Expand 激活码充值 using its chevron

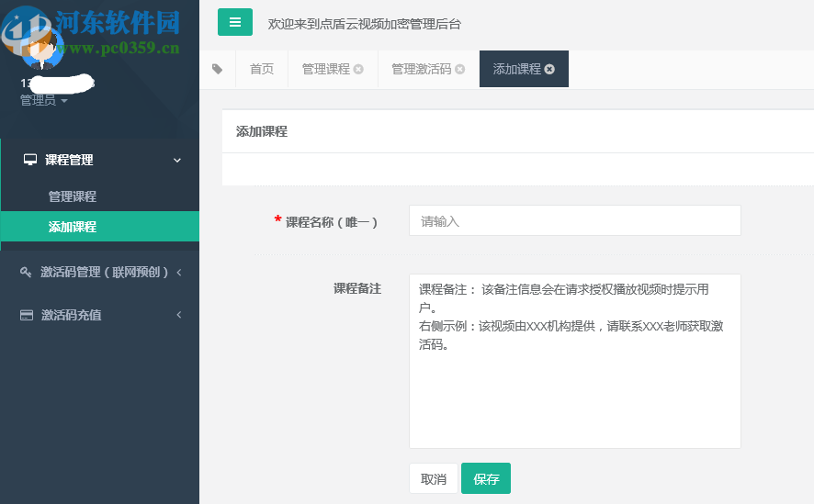179,315
